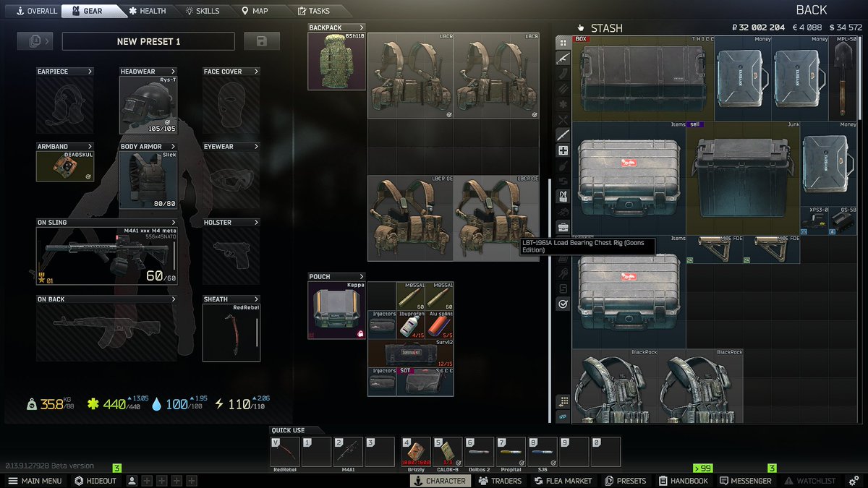Select the Slick body armor
868x488 pixels.
tap(148, 180)
